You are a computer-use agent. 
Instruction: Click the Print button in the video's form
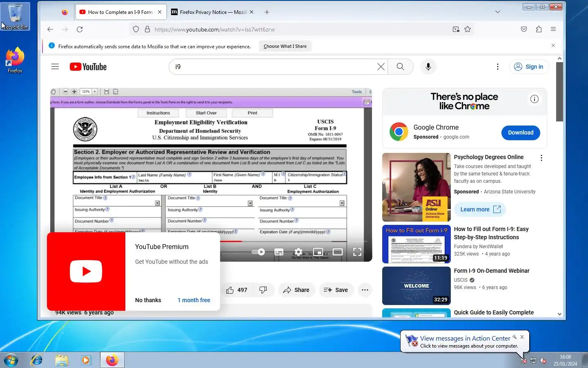tap(252, 113)
